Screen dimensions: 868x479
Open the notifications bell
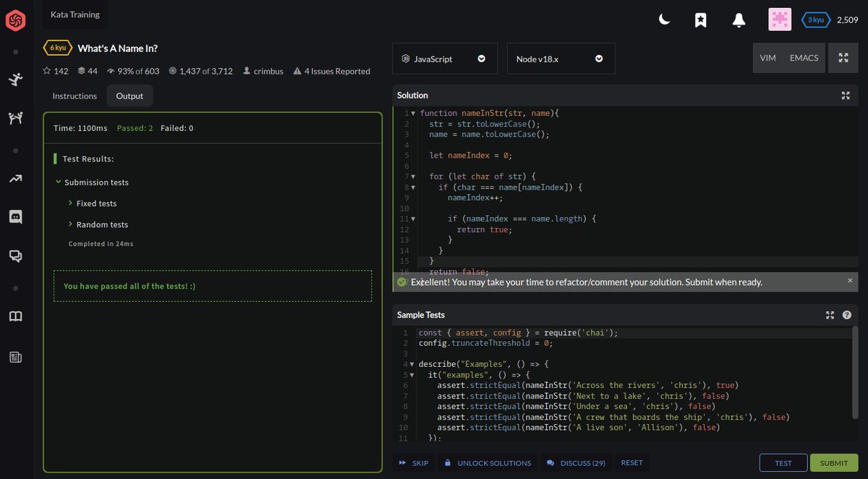click(739, 20)
